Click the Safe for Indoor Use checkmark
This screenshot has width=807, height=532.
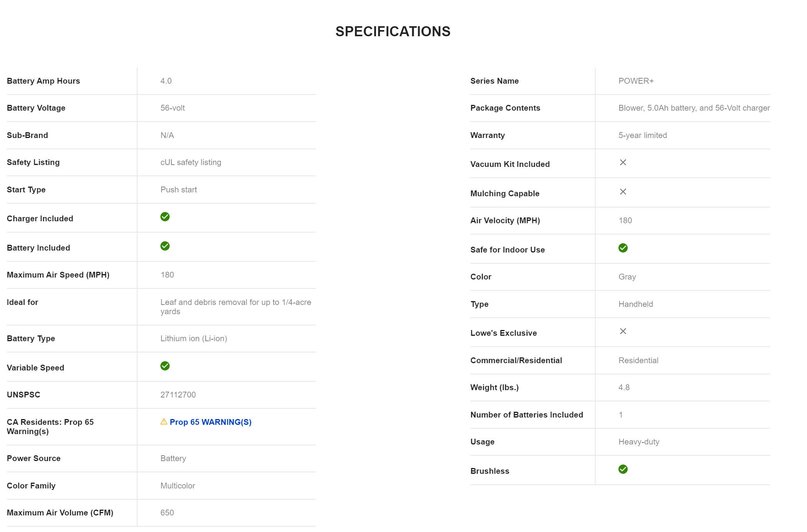(x=623, y=248)
